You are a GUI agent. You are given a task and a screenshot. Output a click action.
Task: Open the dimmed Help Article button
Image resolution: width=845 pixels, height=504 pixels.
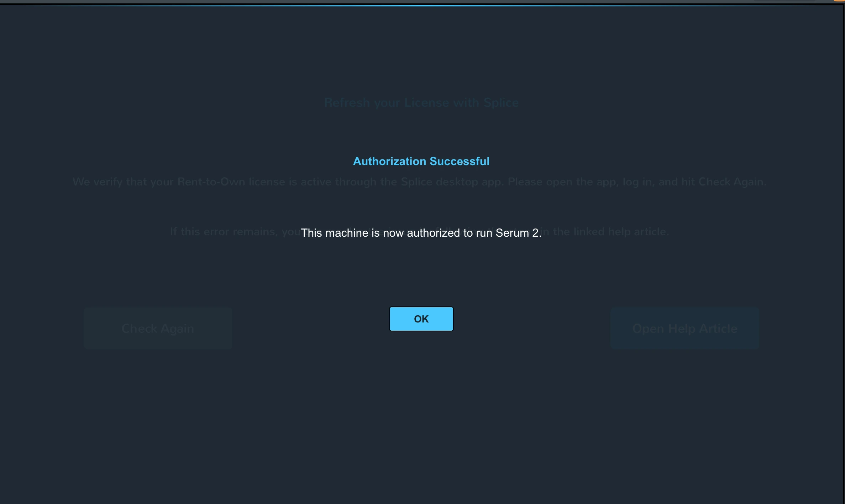pos(684,328)
